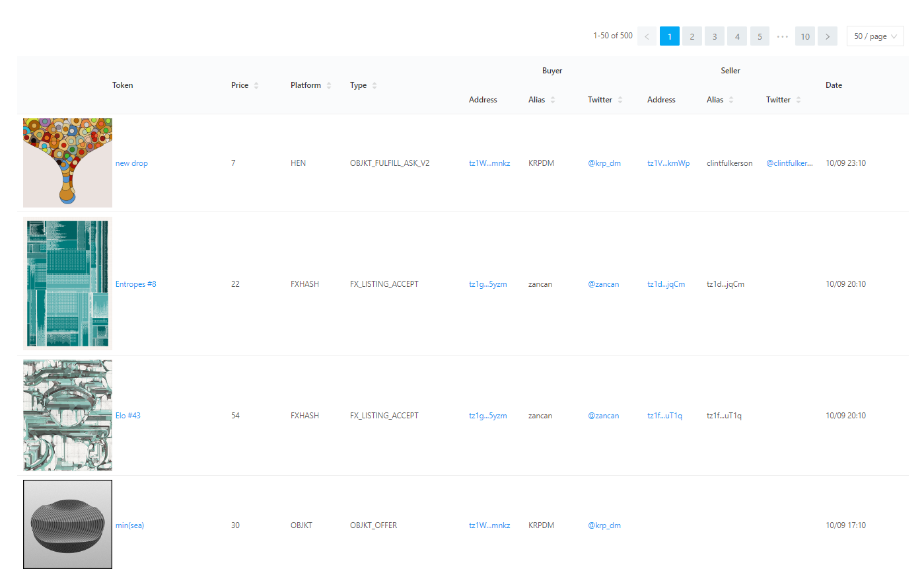924x571 pixels.
Task: Sort by Seller Alias column
Action: (720, 100)
